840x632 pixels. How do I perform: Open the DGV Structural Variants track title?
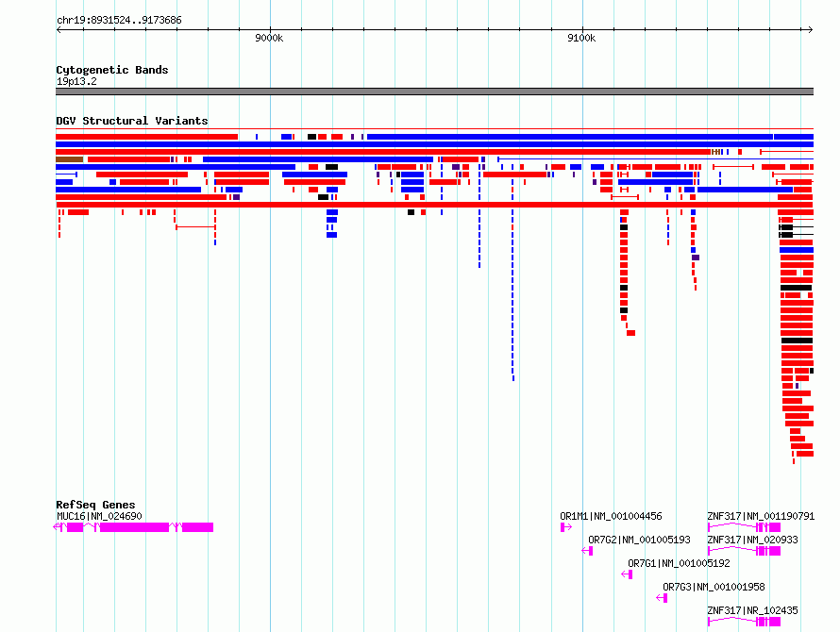tap(132, 121)
